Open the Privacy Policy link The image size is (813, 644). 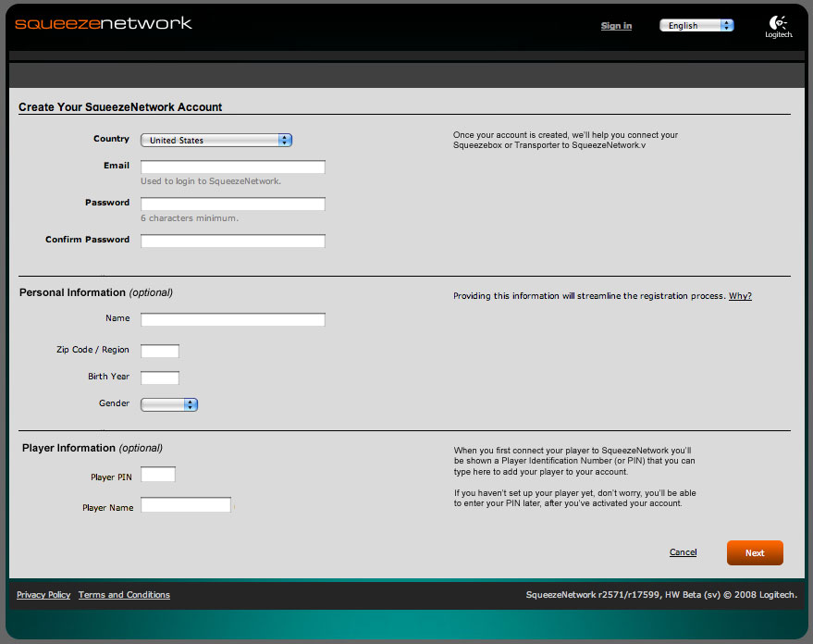pyautogui.click(x=43, y=595)
